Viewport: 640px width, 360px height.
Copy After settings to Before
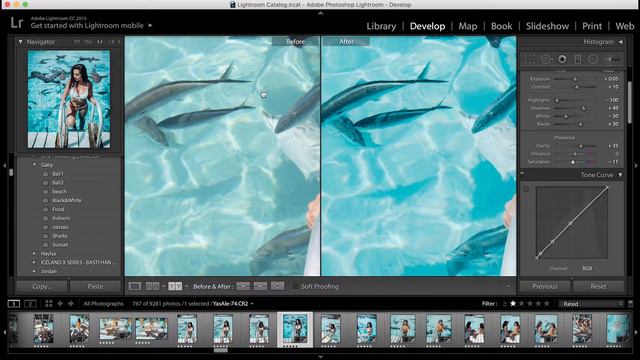(x=260, y=286)
